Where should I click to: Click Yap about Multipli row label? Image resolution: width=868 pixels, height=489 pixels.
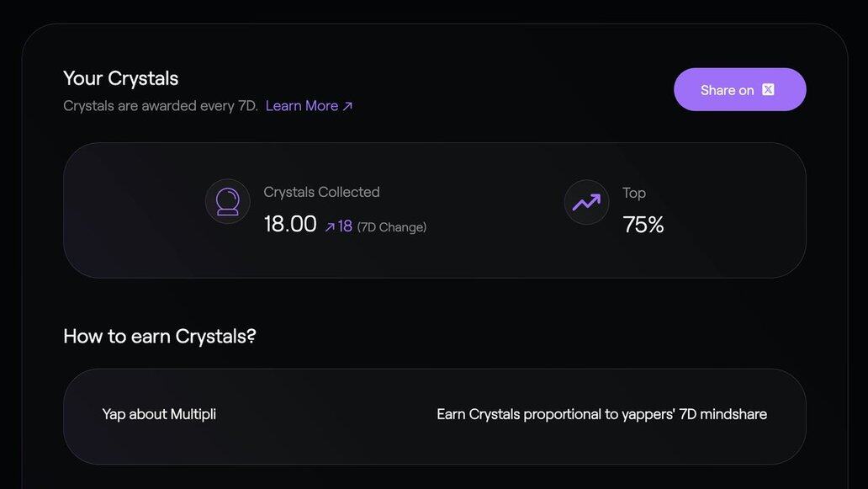159,414
